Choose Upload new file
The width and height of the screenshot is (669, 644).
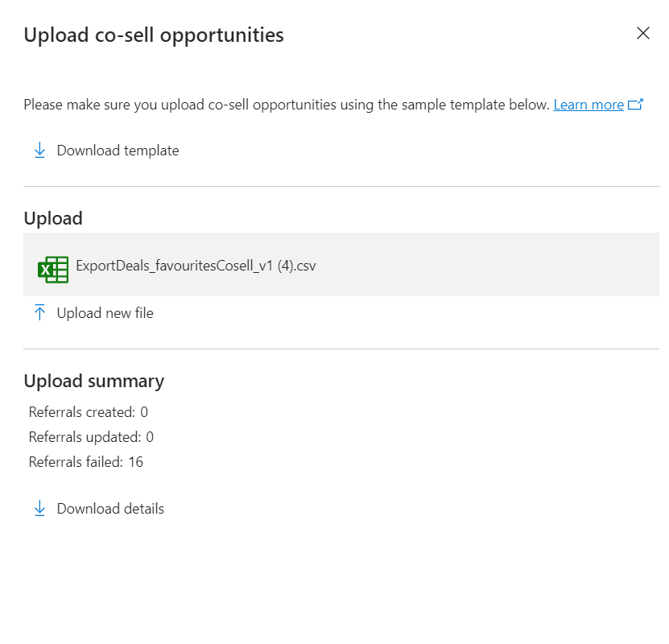[x=105, y=313]
